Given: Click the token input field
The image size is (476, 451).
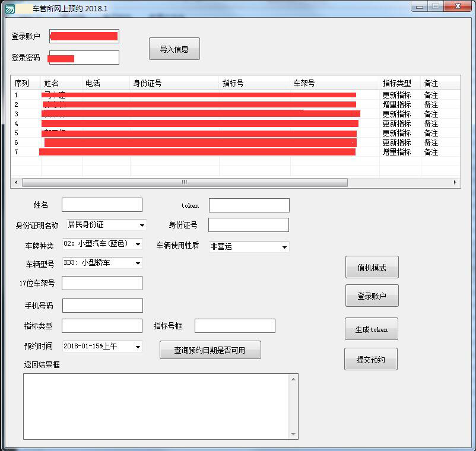Looking at the screenshot, I should [249, 205].
